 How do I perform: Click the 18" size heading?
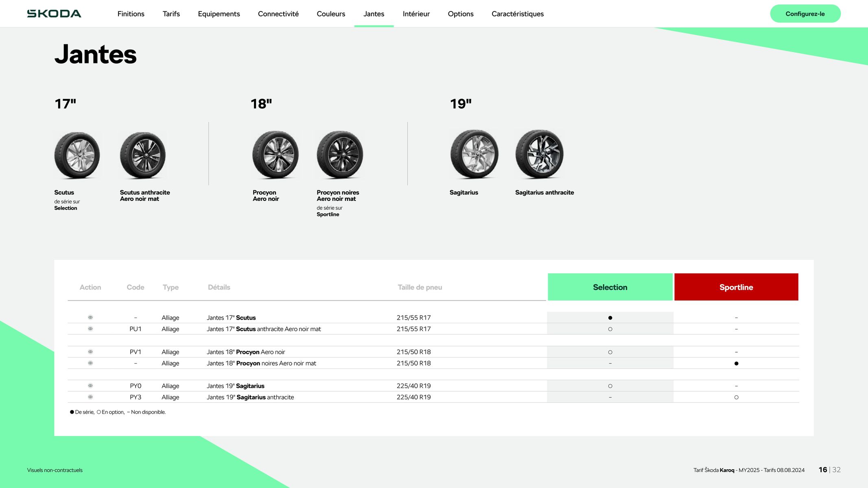coord(261,104)
